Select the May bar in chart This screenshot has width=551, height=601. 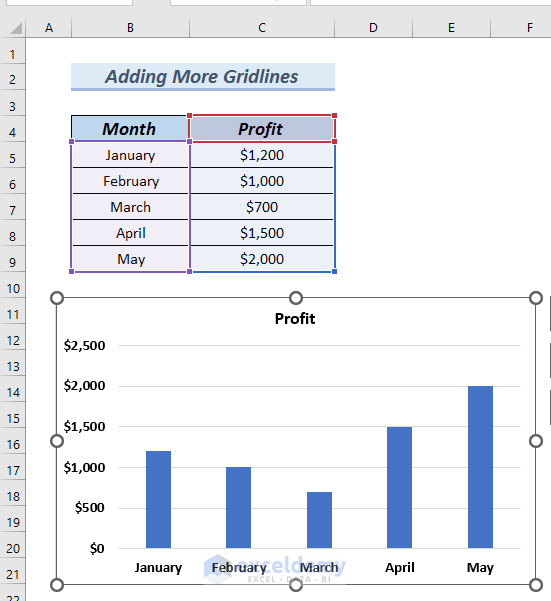[x=480, y=467]
